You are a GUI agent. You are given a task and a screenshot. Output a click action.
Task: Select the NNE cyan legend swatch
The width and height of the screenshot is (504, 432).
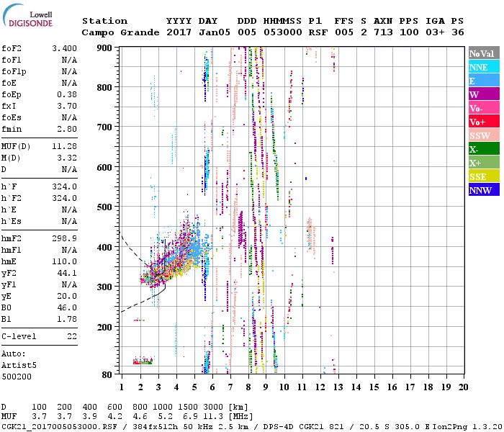[x=484, y=67]
